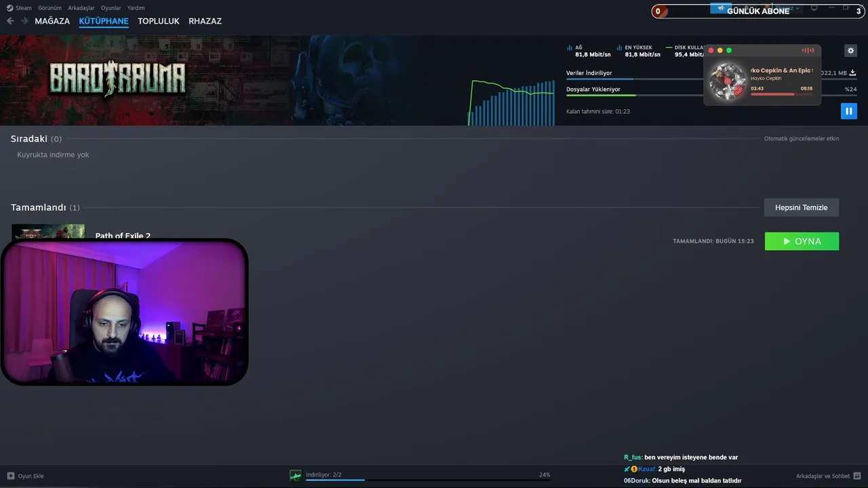Click the bottom bar download progress bar
This screenshot has width=868, height=488.
point(428,480)
